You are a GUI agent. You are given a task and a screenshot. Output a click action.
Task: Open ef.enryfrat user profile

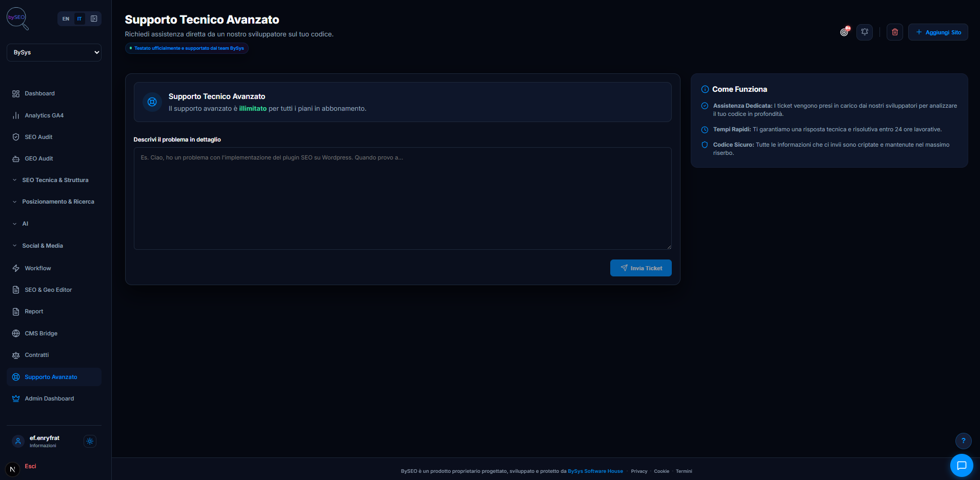pos(44,441)
